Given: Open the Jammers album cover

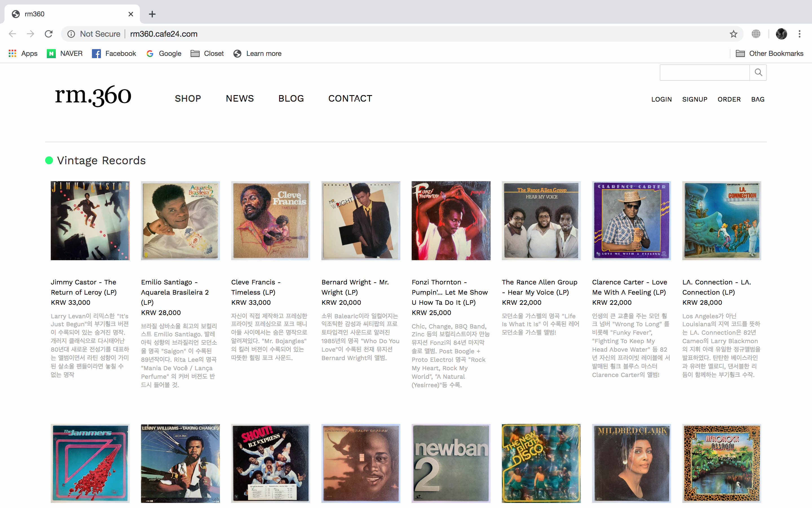Looking at the screenshot, I should click(x=90, y=463).
